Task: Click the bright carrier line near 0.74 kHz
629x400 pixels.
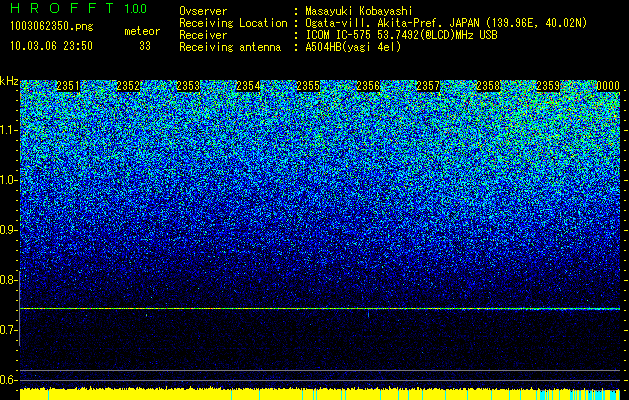Action: pyautogui.click(x=320, y=309)
